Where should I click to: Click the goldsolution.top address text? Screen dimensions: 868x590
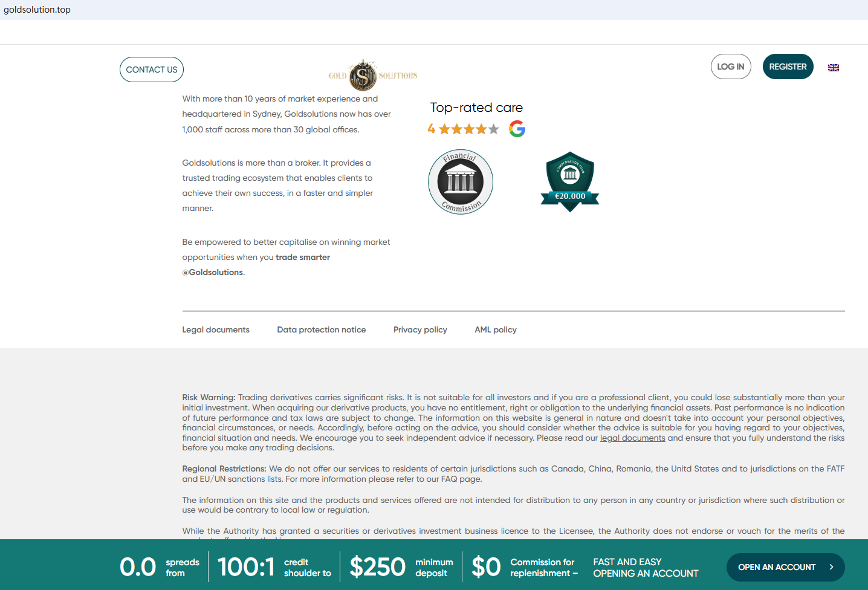(37, 10)
